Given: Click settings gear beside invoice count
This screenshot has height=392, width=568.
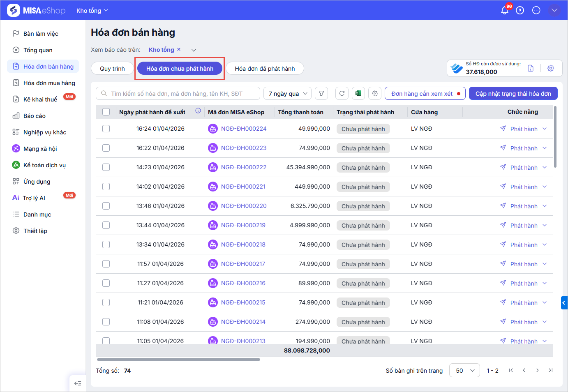Looking at the screenshot, I should [x=551, y=68].
